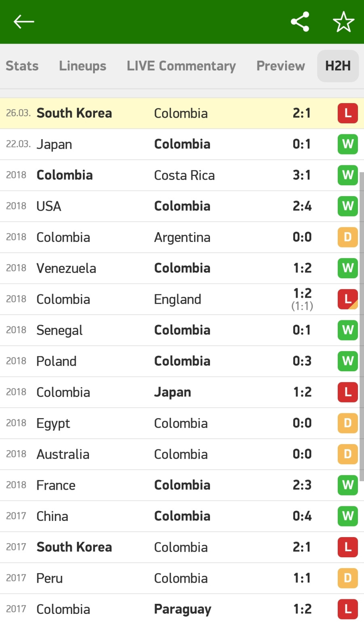Tap the red L badge for South Korea 26.03
Viewport: 364px width, 622px height.
click(x=348, y=113)
